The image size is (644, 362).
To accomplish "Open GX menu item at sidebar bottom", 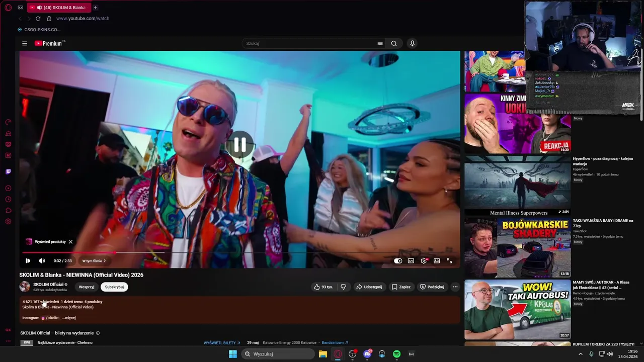I will pos(8,330).
